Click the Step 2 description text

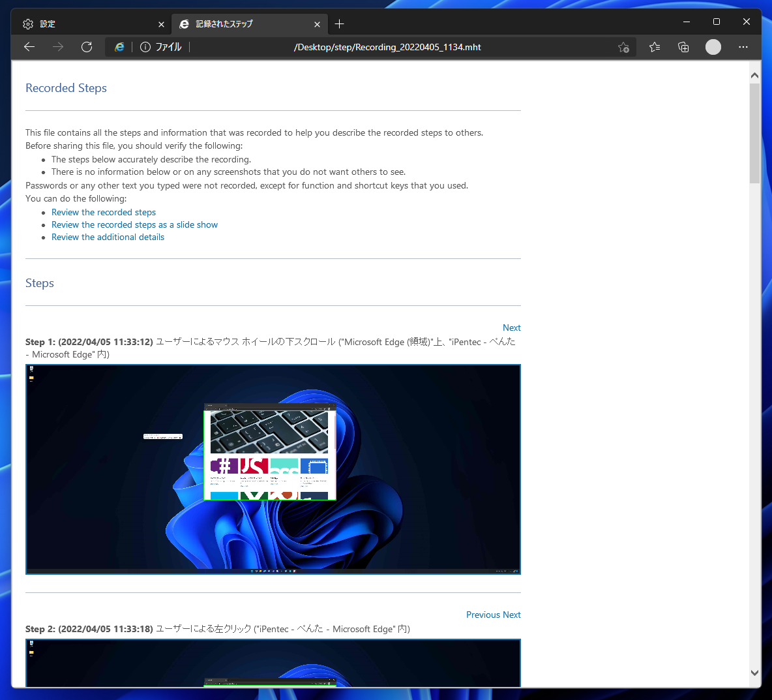(282, 629)
